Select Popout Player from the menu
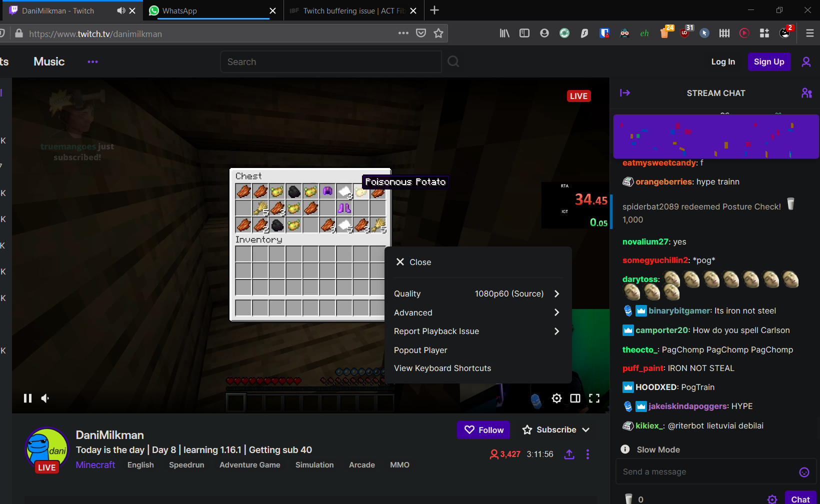Image resolution: width=820 pixels, height=504 pixels. (x=420, y=350)
